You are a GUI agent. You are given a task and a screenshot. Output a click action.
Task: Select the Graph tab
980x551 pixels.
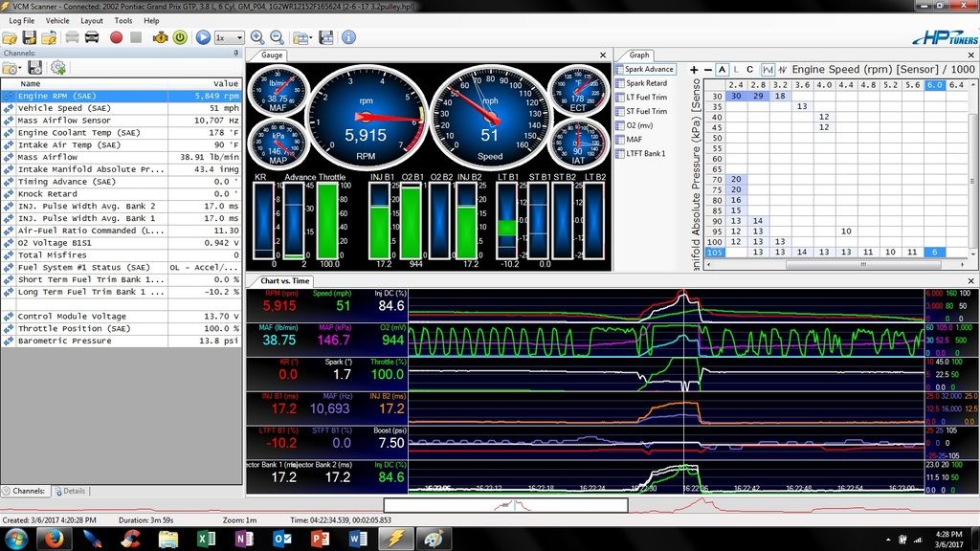pos(638,55)
